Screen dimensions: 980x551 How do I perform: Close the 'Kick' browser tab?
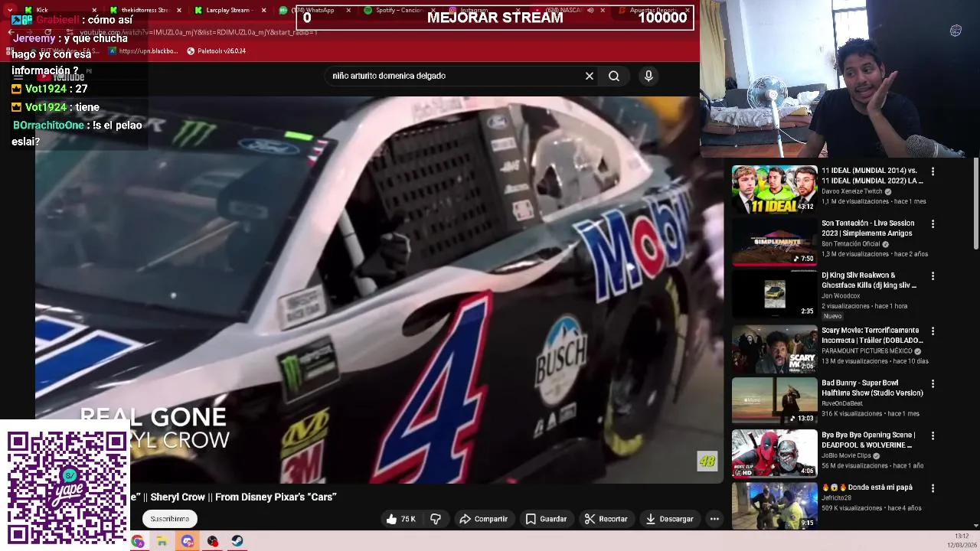click(94, 10)
